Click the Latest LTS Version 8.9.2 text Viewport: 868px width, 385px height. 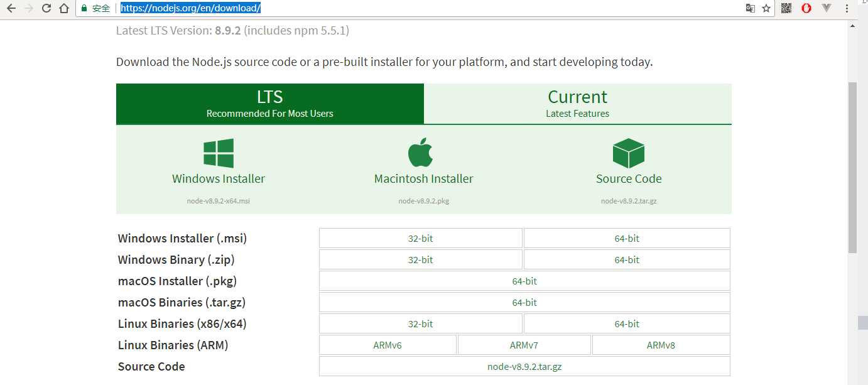click(232, 30)
